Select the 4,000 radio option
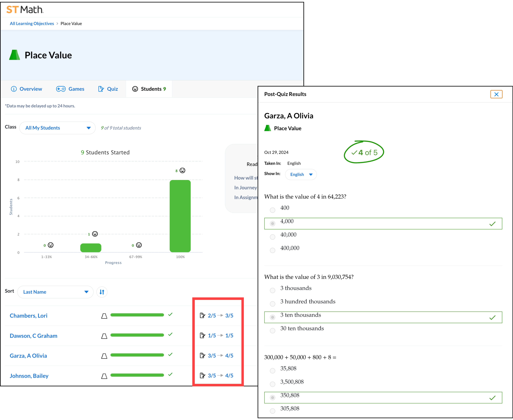The image size is (513, 420). point(272,223)
